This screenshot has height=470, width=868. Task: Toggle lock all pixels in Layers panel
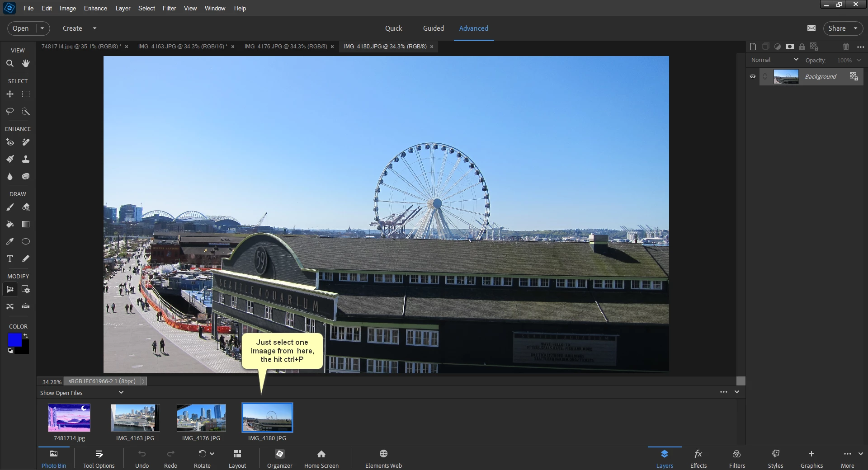point(802,47)
